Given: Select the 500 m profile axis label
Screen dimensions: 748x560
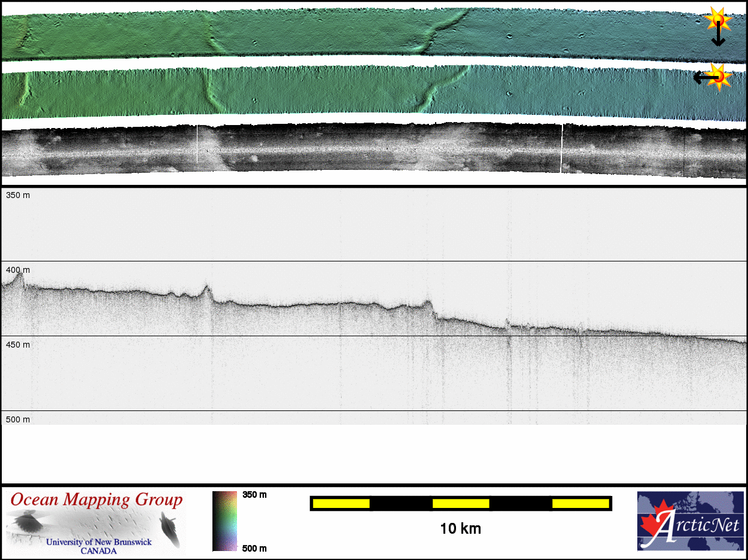Looking at the screenshot, I should pyautogui.click(x=18, y=419).
